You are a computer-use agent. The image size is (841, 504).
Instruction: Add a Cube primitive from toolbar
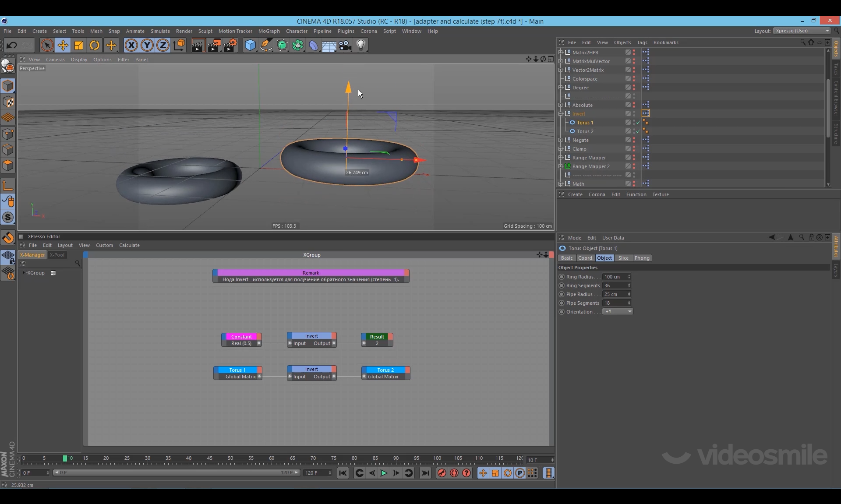[x=250, y=45]
